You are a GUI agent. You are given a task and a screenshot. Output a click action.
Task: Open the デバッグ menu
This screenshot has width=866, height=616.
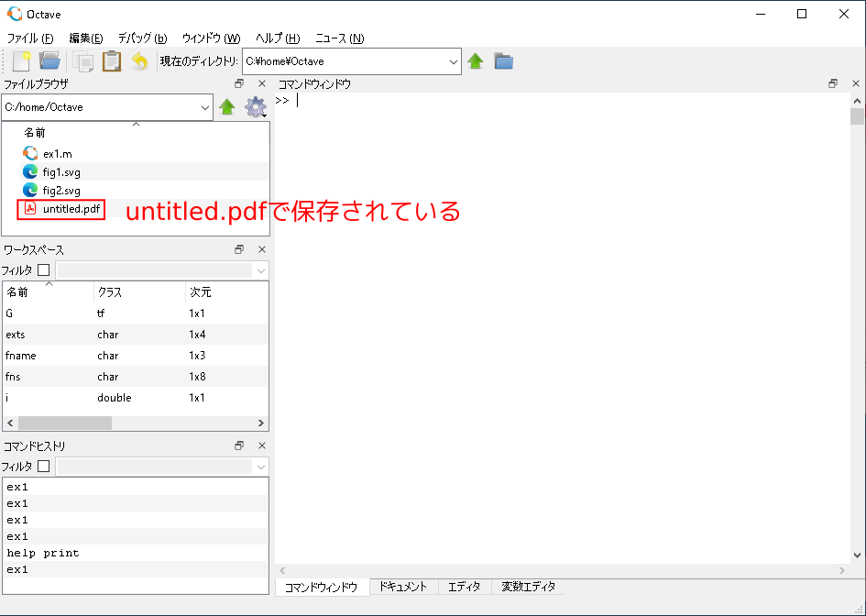point(142,38)
